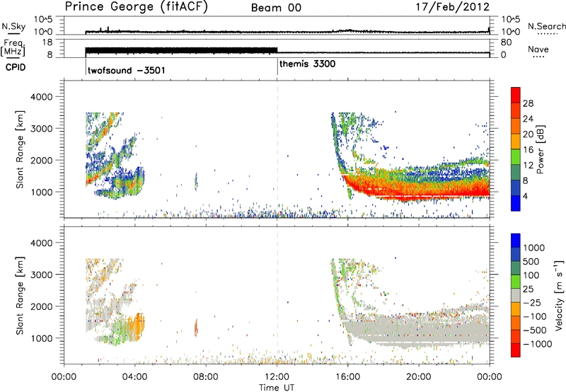This screenshot has width=566, height=392.
Task: Click the 'themis 3300' CPID annotation
Action: [307, 64]
